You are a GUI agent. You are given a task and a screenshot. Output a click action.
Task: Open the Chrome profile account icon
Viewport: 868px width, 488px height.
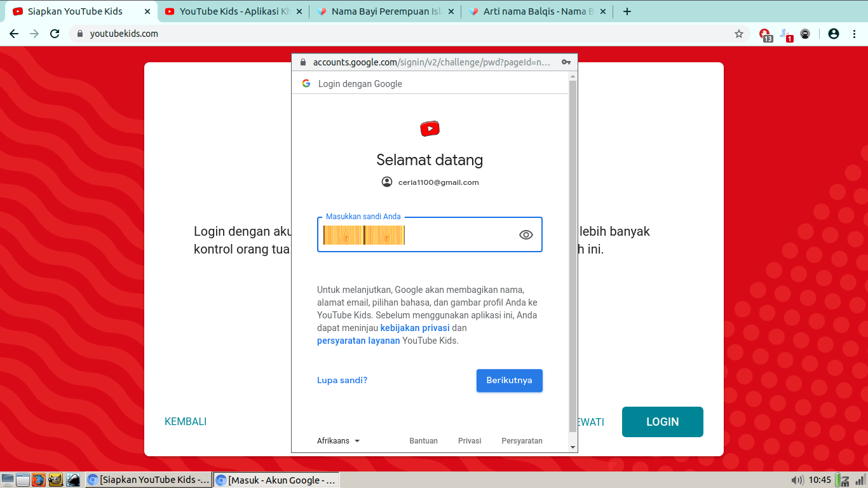point(834,34)
